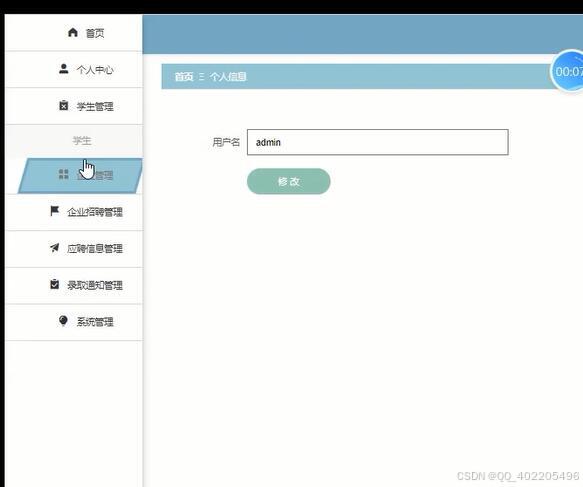The width and height of the screenshot is (583, 487).
Task: Click the blue round timer overlay
Action: (x=567, y=71)
